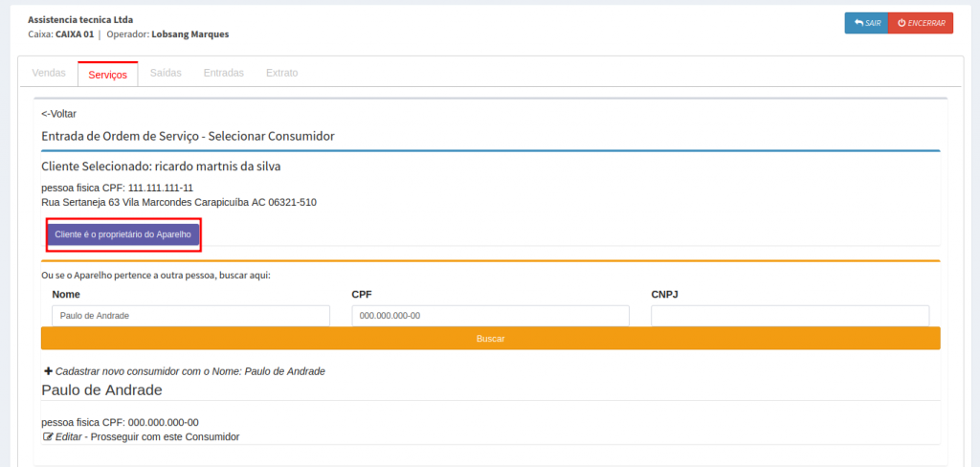This screenshot has height=467, width=980.
Task: Click the pencil edit icon beside Editar
Action: pos(48,437)
